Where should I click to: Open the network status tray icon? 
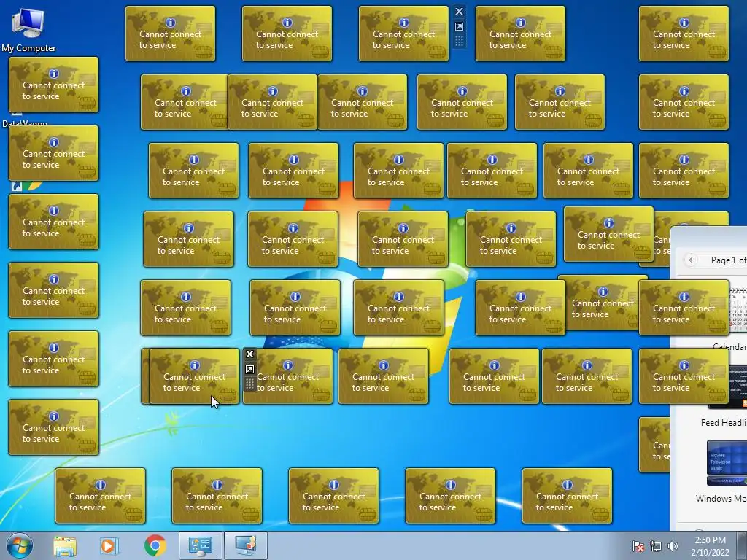(656, 547)
